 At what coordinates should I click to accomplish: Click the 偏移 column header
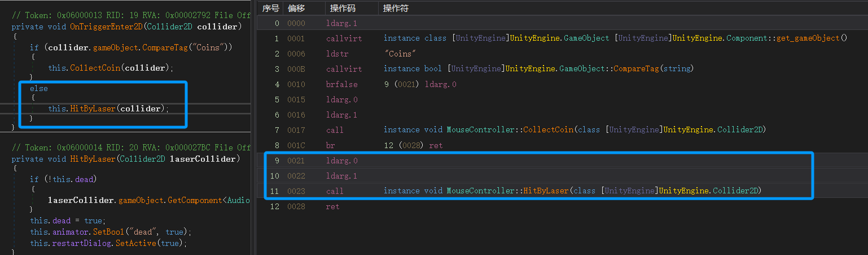click(x=296, y=8)
